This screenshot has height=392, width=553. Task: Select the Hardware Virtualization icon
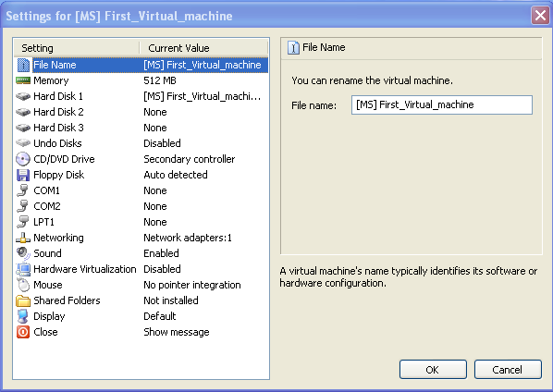(x=23, y=269)
